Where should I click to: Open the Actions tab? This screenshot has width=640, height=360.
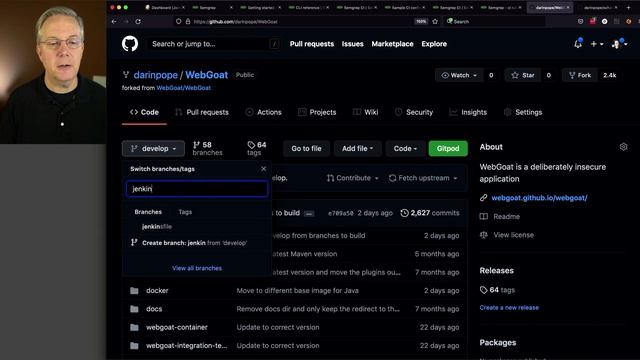pyautogui.click(x=263, y=112)
